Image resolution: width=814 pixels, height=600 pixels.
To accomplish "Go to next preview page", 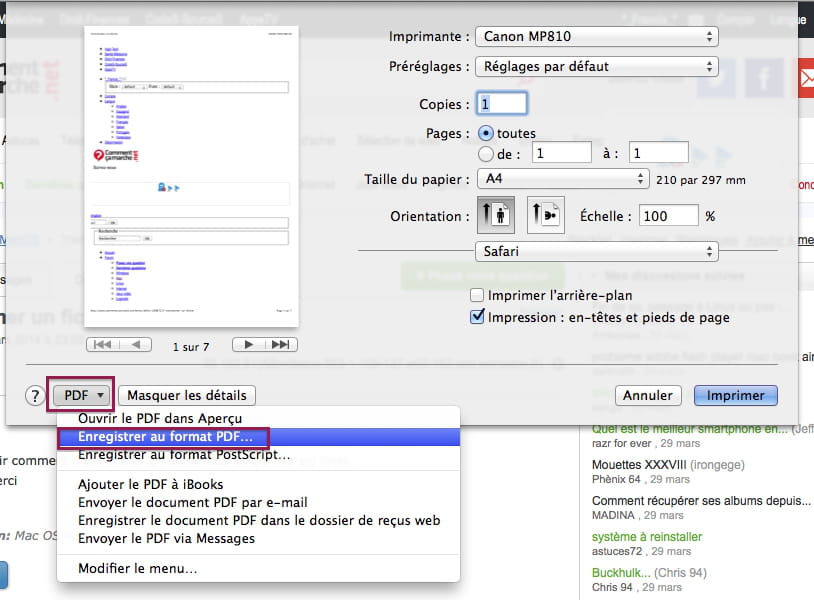I will (x=249, y=345).
